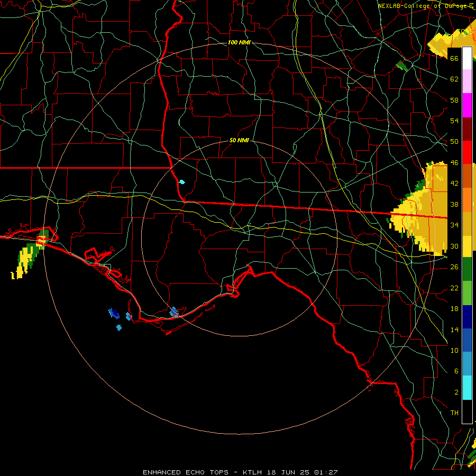Select the magenta legend color block
The width and height of the screenshot is (476, 476).
(467, 105)
